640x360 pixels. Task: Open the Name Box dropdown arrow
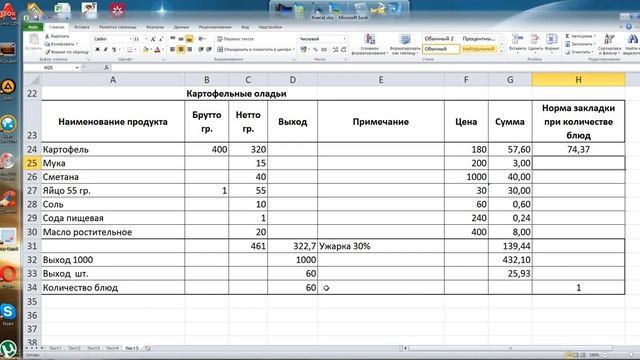[x=77, y=68]
